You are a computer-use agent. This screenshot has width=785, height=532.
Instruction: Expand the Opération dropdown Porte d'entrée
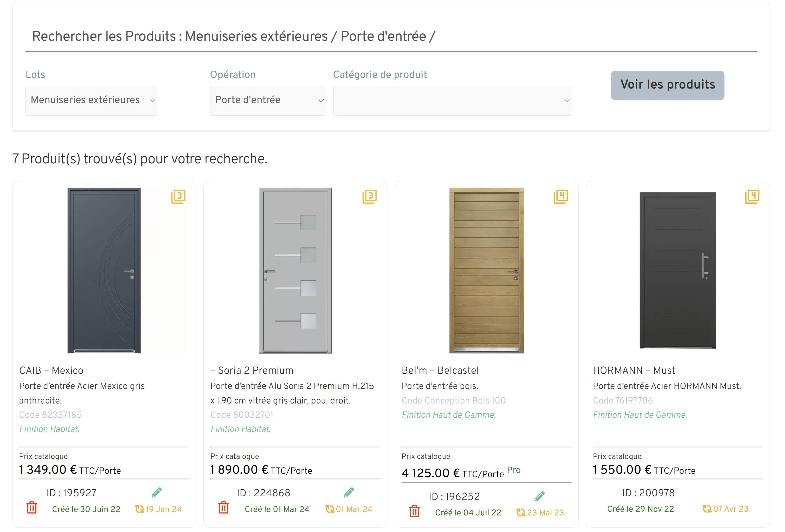tap(268, 100)
